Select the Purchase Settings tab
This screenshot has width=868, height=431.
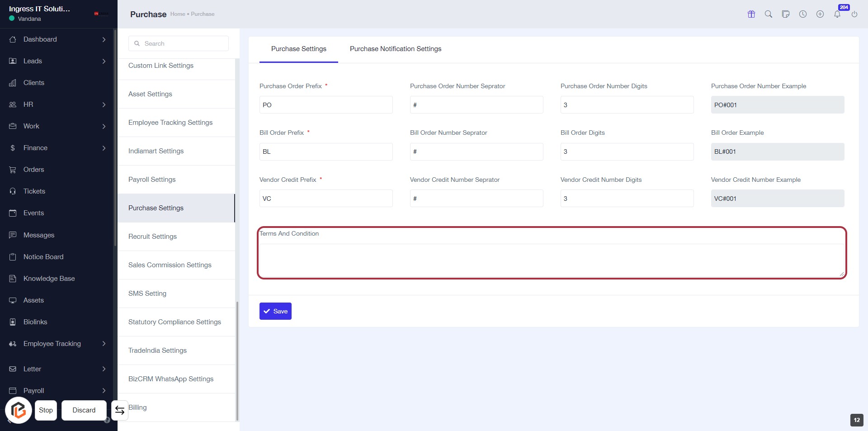point(298,49)
